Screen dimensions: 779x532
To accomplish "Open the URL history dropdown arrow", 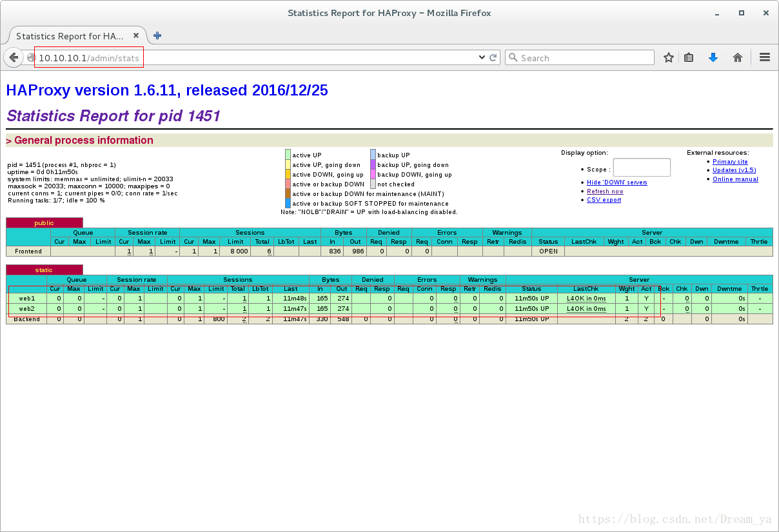I will [x=482, y=57].
